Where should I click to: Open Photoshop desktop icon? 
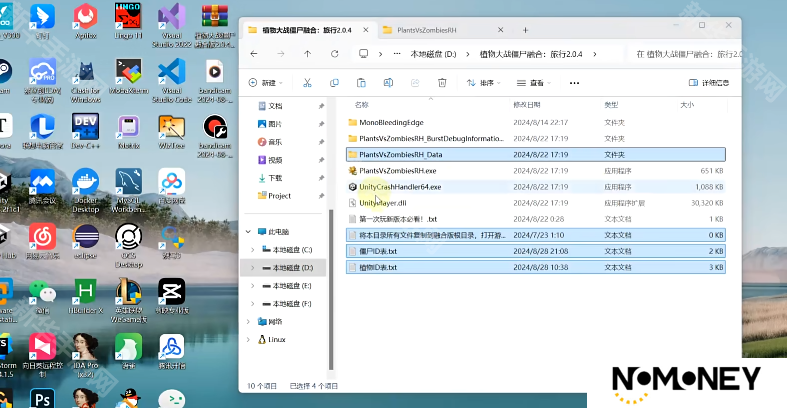pos(42,398)
